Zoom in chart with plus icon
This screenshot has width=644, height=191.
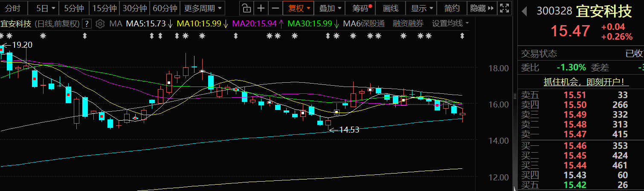261,8
